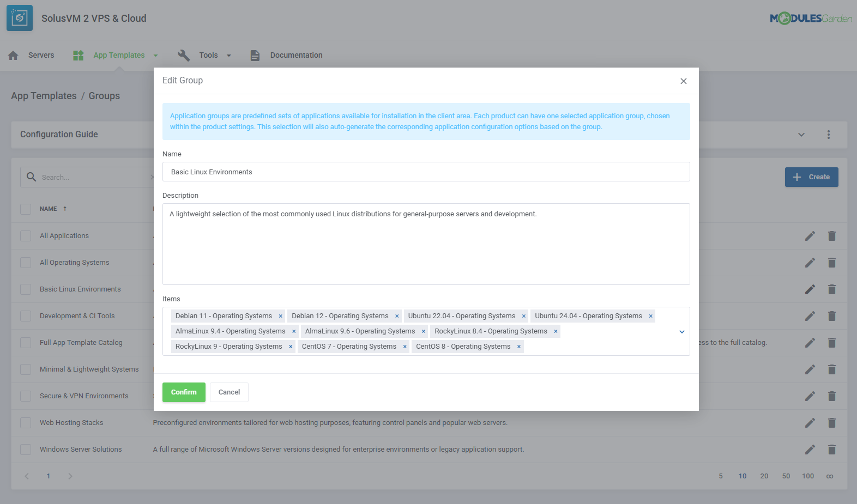Go to the App Templates breadcrumb
The image size is (857, 504).
click(44, 96)
